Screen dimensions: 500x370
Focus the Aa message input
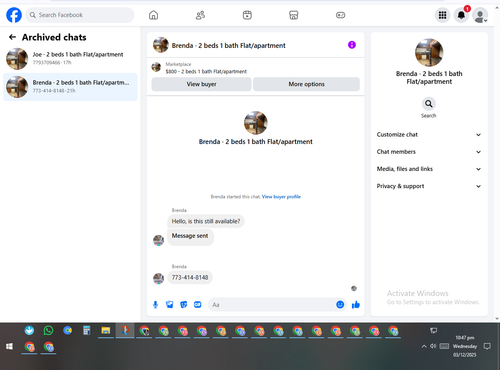pos(272,305)
